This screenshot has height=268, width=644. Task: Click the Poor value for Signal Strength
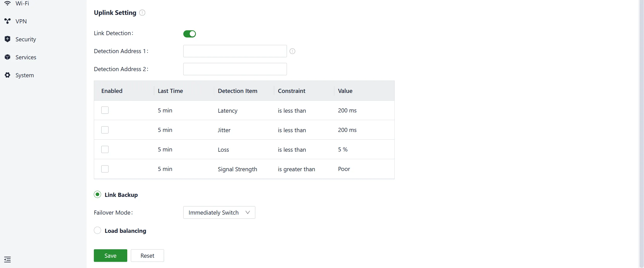(344, 169)
